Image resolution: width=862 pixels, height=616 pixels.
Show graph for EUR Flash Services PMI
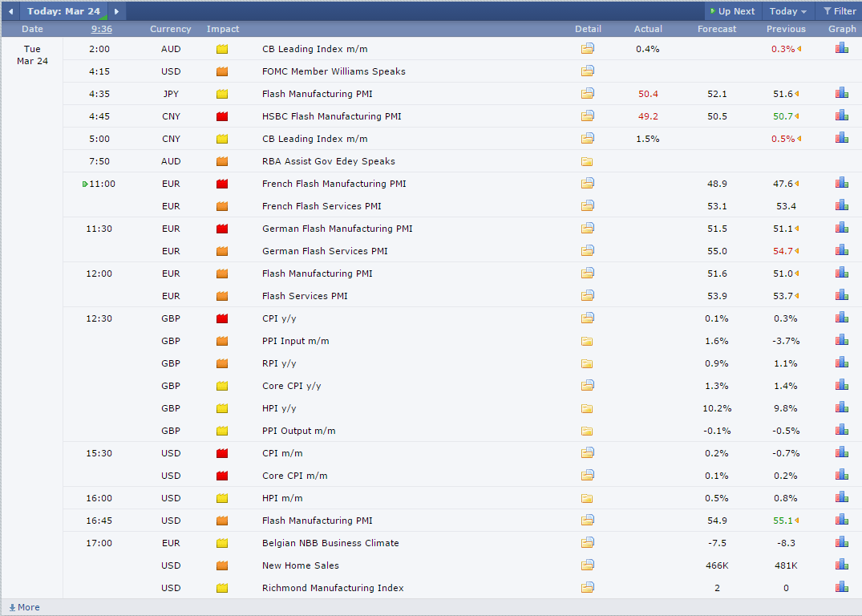tap(842, 295)
